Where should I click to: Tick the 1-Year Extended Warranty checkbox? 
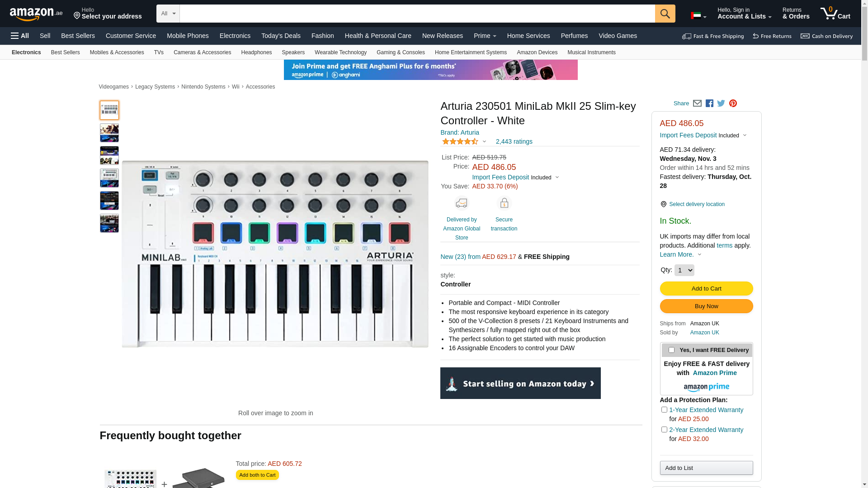point(664,410)
